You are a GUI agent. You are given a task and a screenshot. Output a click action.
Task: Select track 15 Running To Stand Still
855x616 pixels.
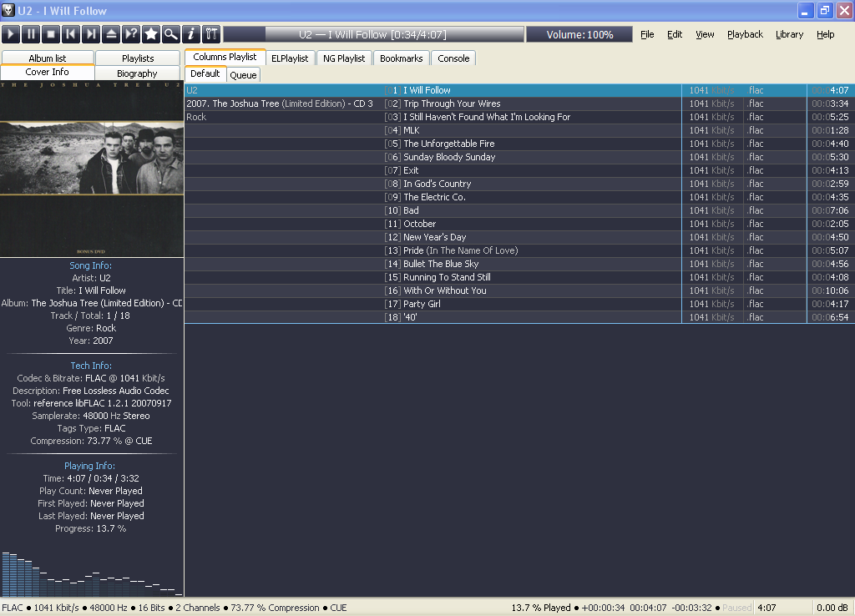[519, 277]
